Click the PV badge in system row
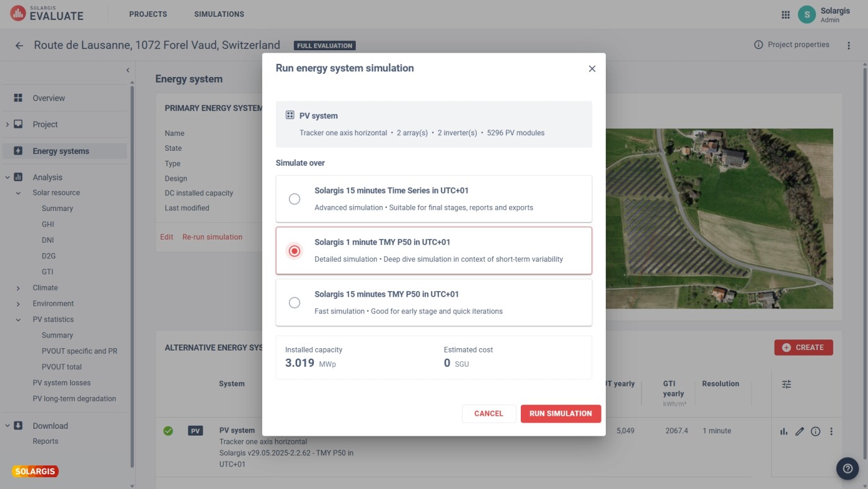The height and width of the screenshot is (489, 868). 195,431
